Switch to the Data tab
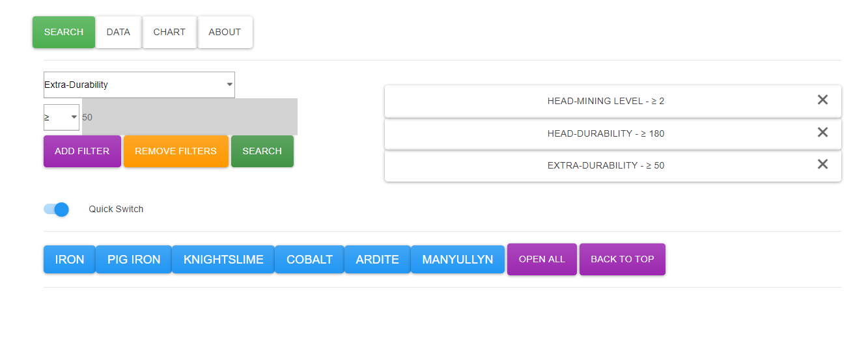Screen dimensions: 868x356 click(119, 32)
